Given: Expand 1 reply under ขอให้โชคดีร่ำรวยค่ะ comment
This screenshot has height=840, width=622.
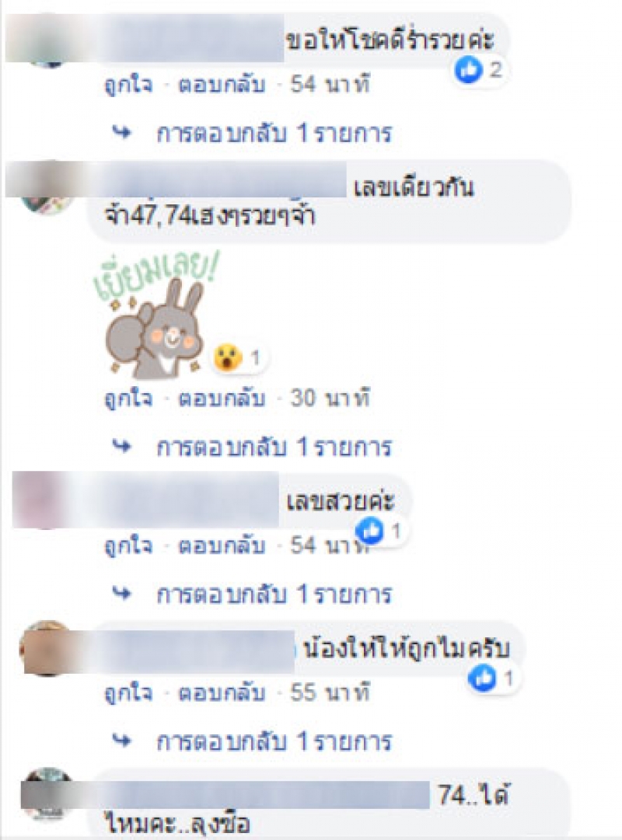Looking at the screenshot, I should tap(274, 133).
